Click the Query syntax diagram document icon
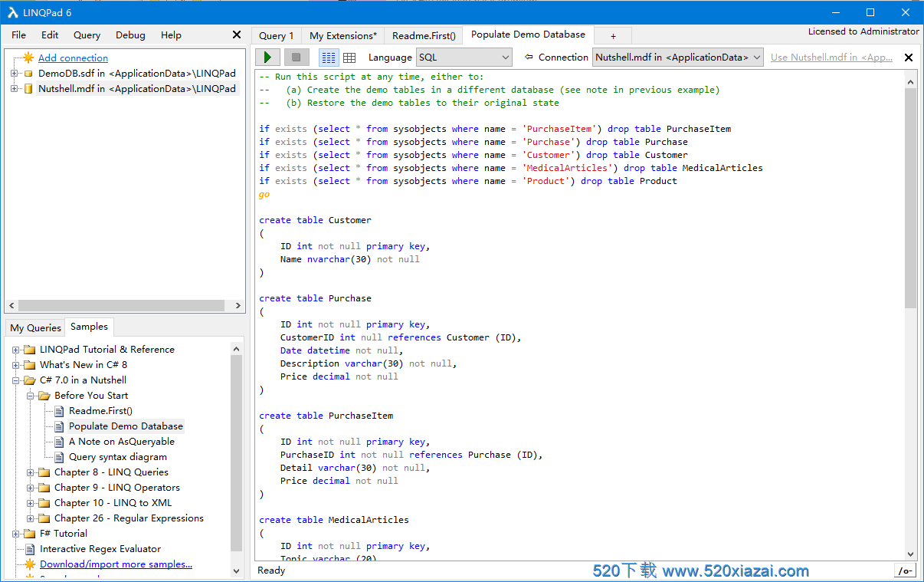Image resolution: width=924 pixels, height=582 pixels. click(60, 457)
